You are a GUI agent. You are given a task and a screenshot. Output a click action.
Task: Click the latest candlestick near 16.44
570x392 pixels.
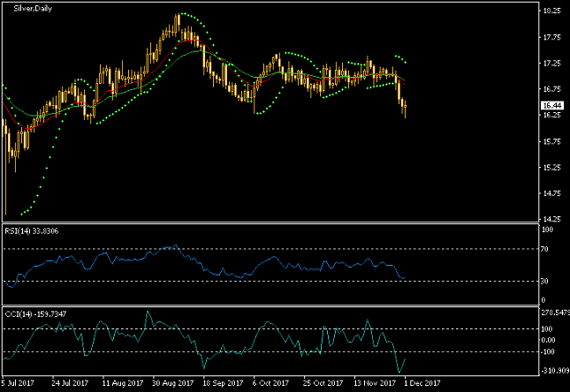coord(405,107)
